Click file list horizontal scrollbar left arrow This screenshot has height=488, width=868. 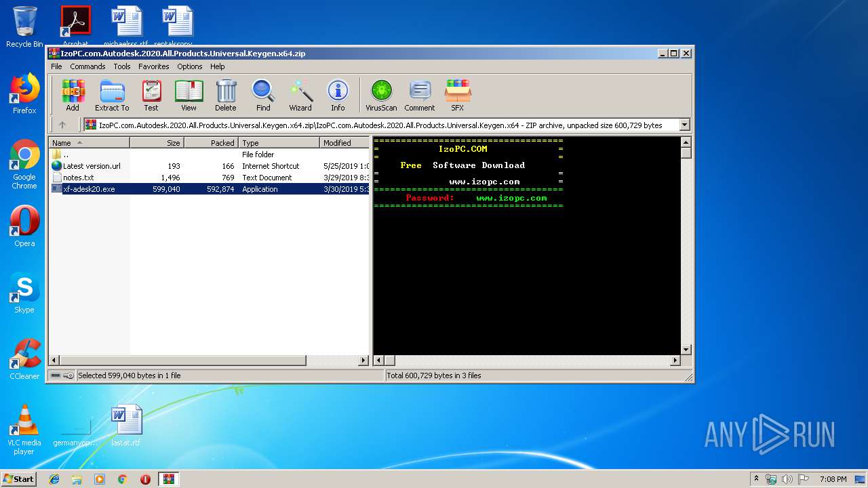point(54,361)
